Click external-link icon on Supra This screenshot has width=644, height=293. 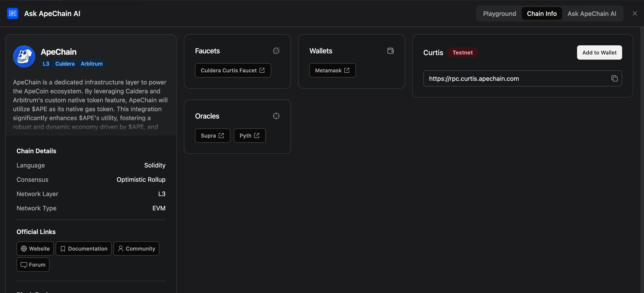tap(221, 136)
